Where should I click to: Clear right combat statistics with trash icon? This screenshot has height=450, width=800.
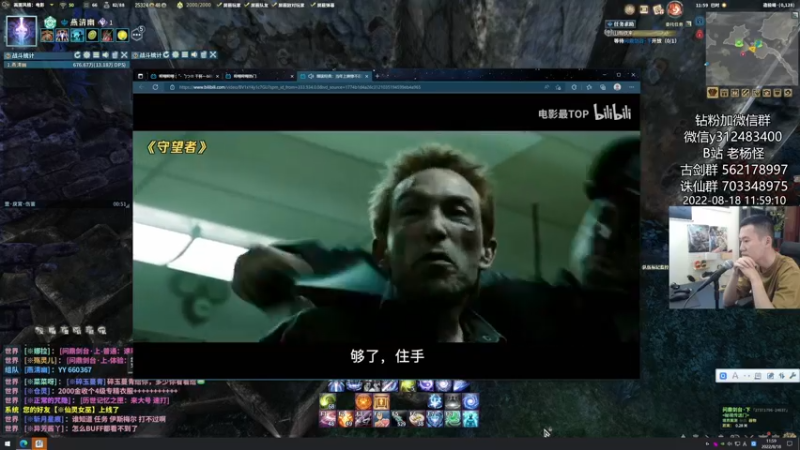coord(204,55)
